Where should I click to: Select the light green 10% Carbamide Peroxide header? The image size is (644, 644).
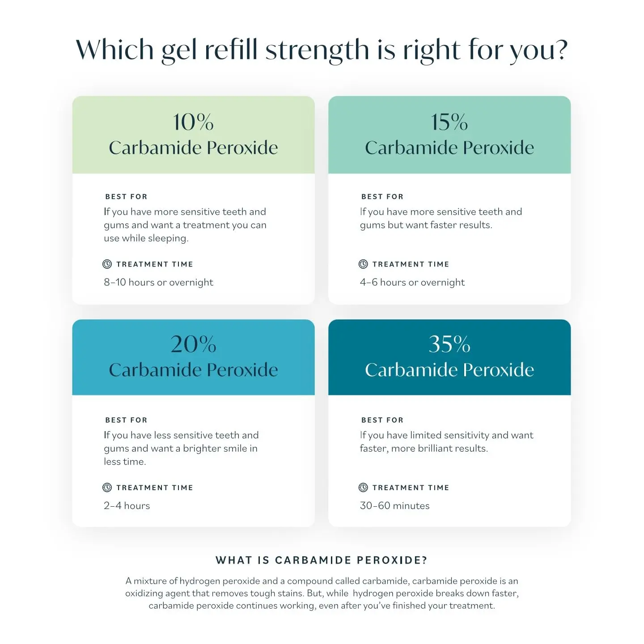point(193,135)
